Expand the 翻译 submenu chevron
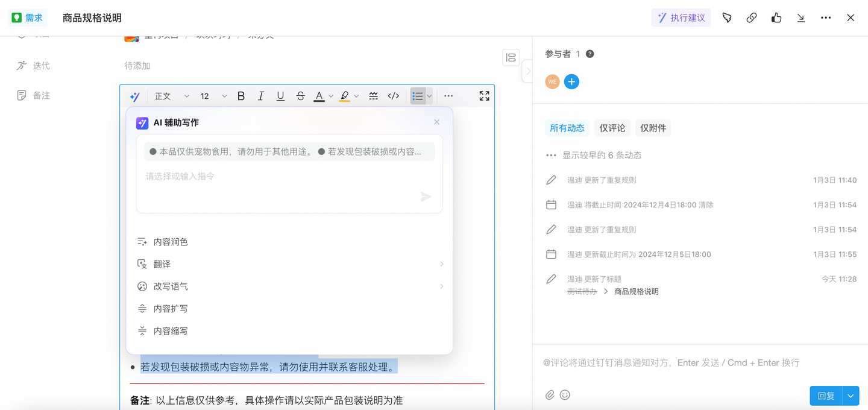The height and width of the screenshot is (410, 868). (x=442, y=264)
